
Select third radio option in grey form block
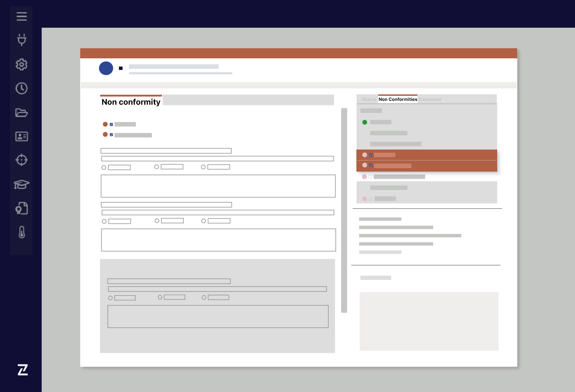coord(204,297)
